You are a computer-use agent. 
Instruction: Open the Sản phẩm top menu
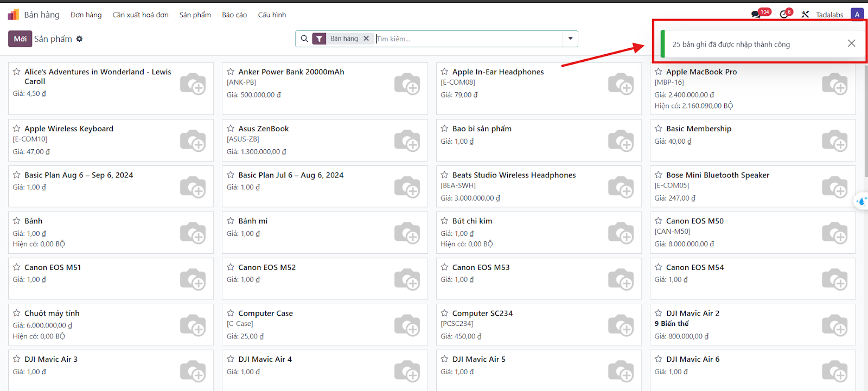tap(195, 15)
